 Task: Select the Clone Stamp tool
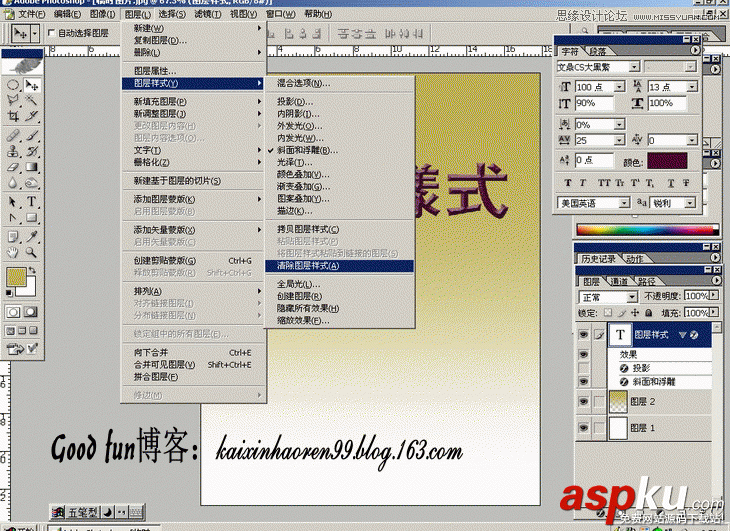[x=13, y=151]
